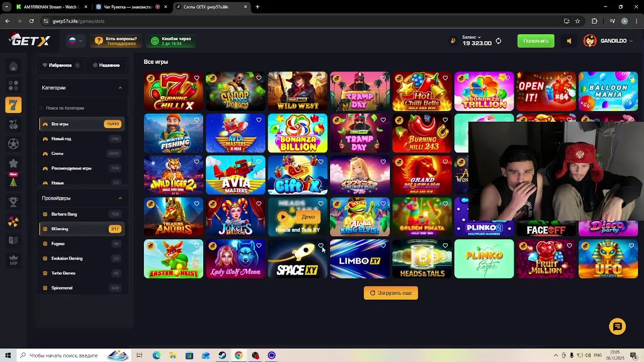This screenshot has width=644, height=362.
Task: Click the refresh balance icon
Action: tap(498, 41)
